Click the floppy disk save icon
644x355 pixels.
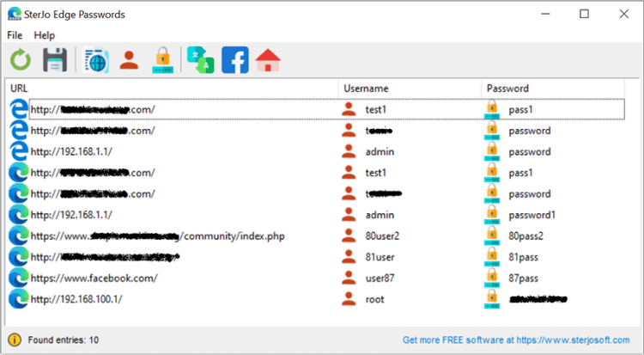tap(55, 60)
